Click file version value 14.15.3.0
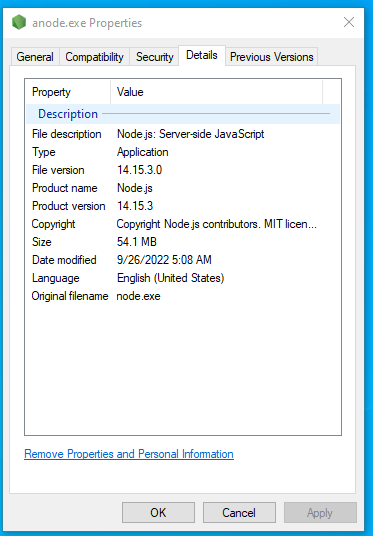The width and height of the screenshot is (373, 536). pyautogui.click(x=139, y=170)
